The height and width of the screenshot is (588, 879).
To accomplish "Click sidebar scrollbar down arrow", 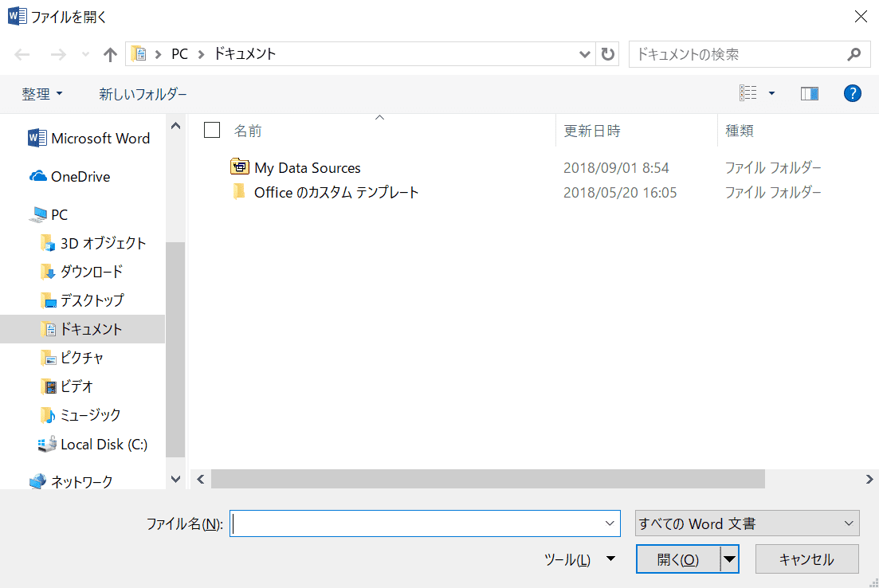I will coord(175,479).
